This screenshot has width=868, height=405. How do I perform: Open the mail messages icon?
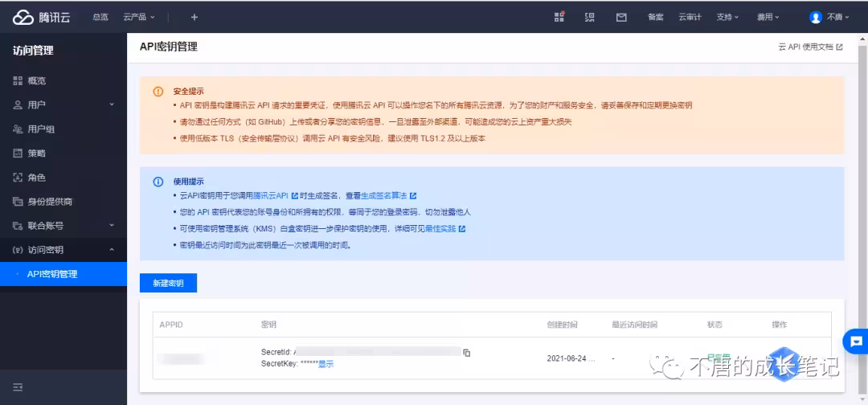pyautogui.click(x=621, y=17)
